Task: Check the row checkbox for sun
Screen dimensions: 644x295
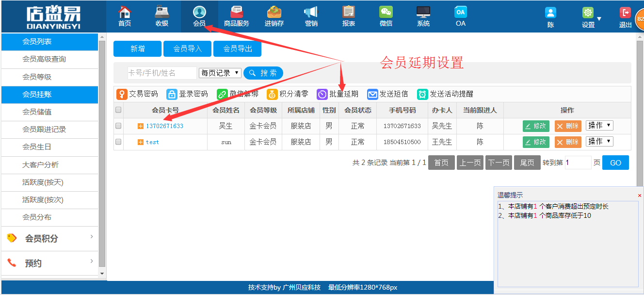Action: [118, 142]
